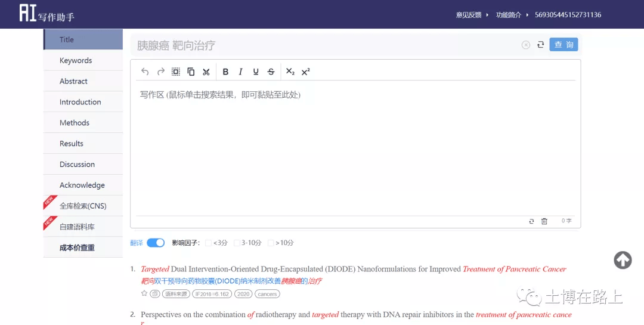Open the Introduction section
This screenshot has width=644, height=325.
click(83, 102)
